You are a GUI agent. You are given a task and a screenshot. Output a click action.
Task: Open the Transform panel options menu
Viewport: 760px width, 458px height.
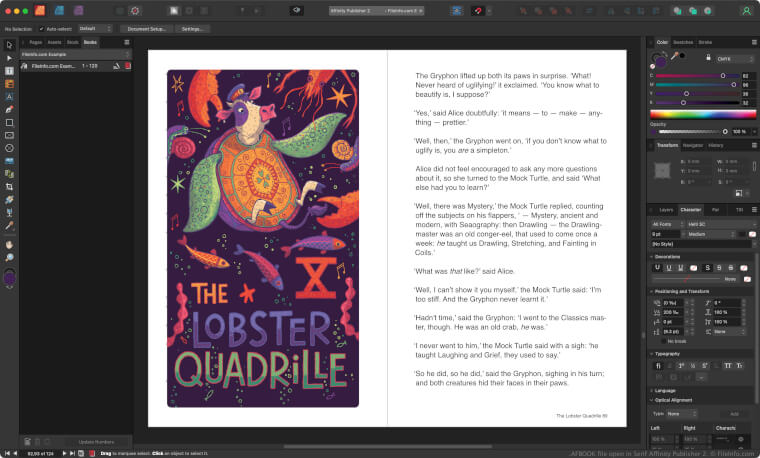click(754, 145)
